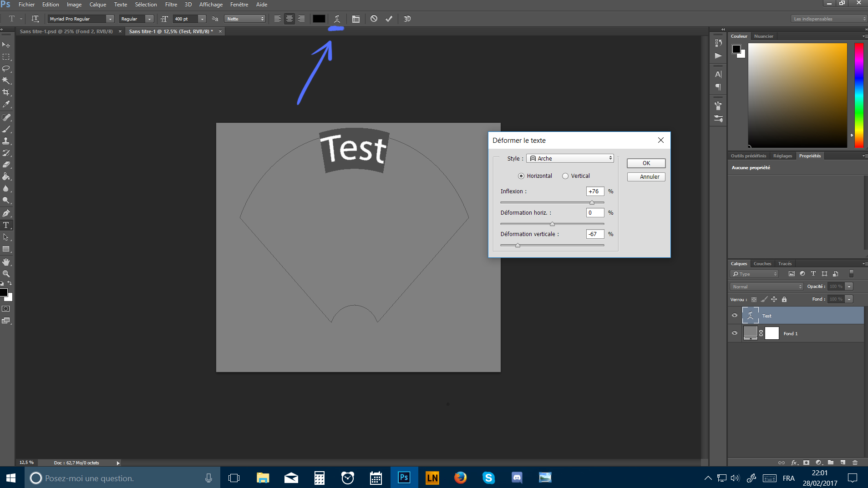Open the Style dropdown showing Arche
868x488 pixels.
point(570,158)
